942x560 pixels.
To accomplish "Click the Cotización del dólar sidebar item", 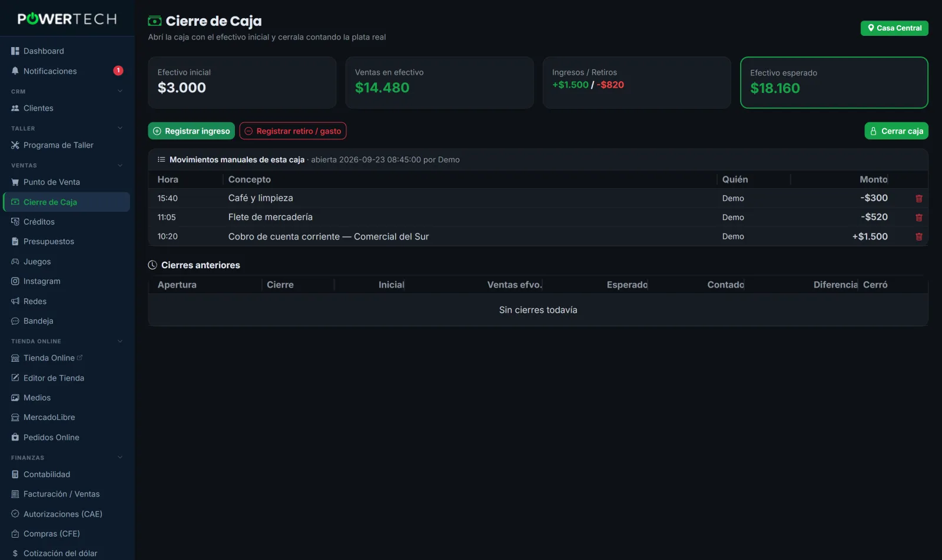I will (x=67, y=554).
